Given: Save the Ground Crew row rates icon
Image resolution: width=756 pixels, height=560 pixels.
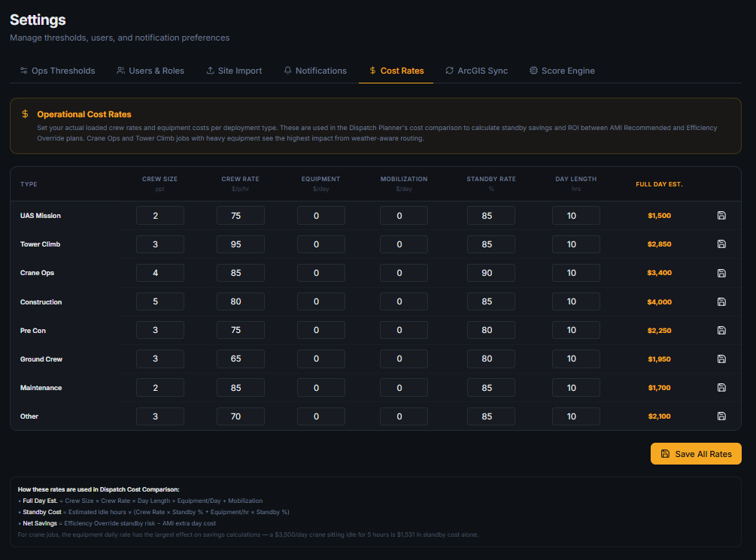Looking at the screenshot, I should (x=721, y=359).
